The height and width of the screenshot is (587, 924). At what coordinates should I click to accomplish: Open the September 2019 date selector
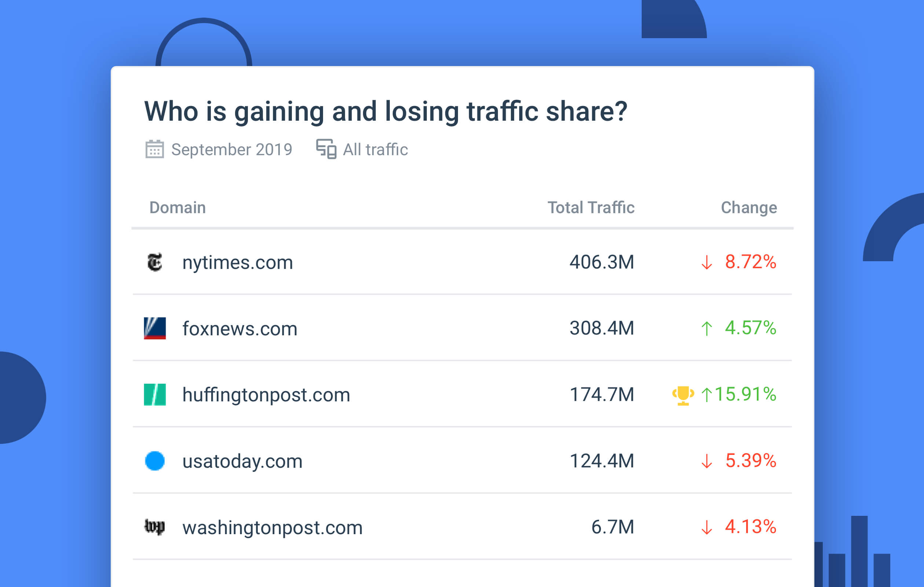tap(231, 149)
